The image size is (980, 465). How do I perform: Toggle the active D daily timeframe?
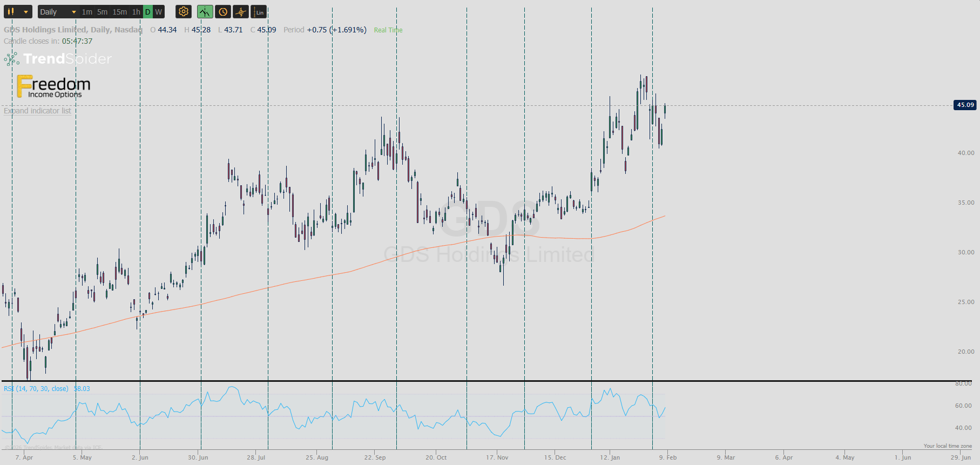[x=148, y=12]
